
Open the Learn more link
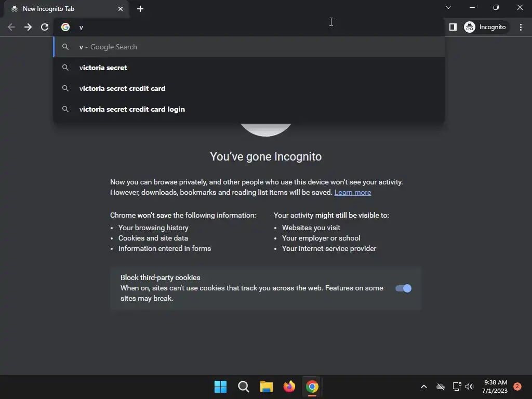pyautogui.click(x=353, y=192)
